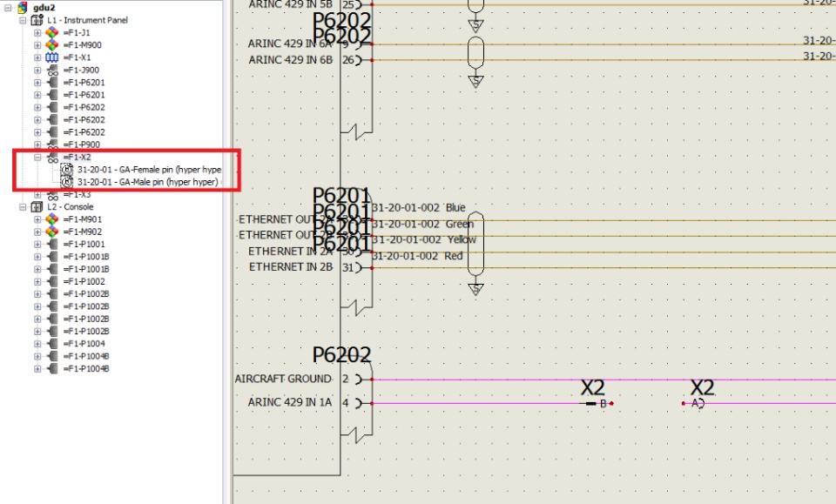Click the AIRCRAFT GROUND pin label
Screen dimensions: 836x504
click(283, 379)
